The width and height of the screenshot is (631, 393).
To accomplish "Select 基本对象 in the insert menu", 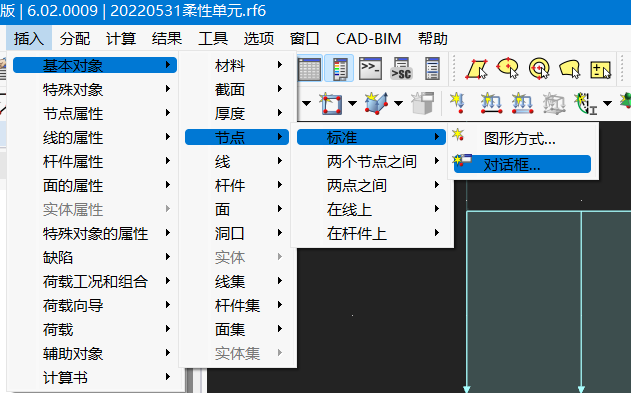I will point(95,65).
